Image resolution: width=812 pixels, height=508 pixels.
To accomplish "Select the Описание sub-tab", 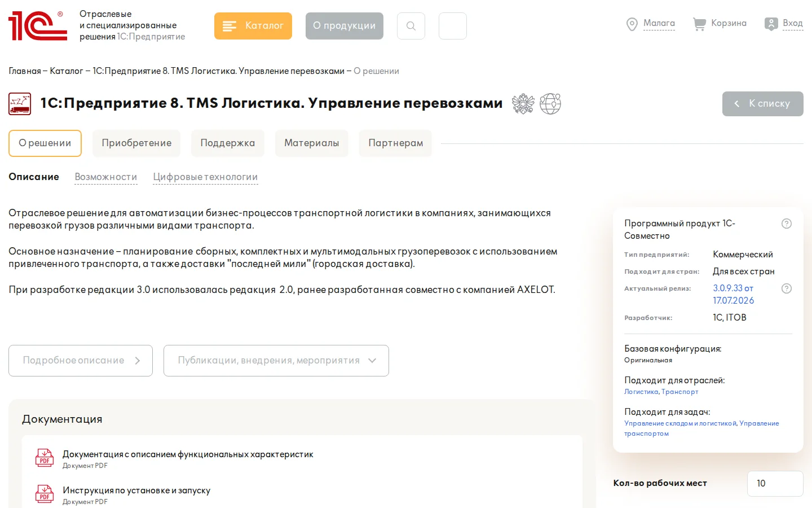I will coord(34,177).
